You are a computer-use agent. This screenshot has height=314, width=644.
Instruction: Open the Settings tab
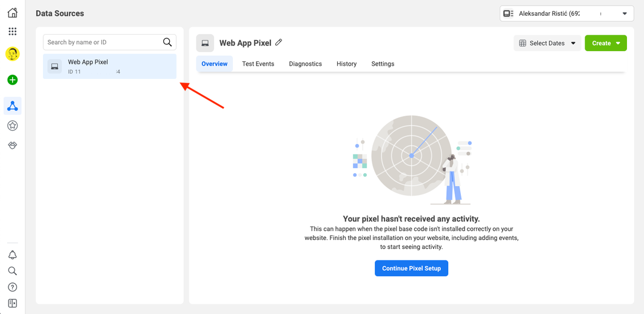(383, 64)
